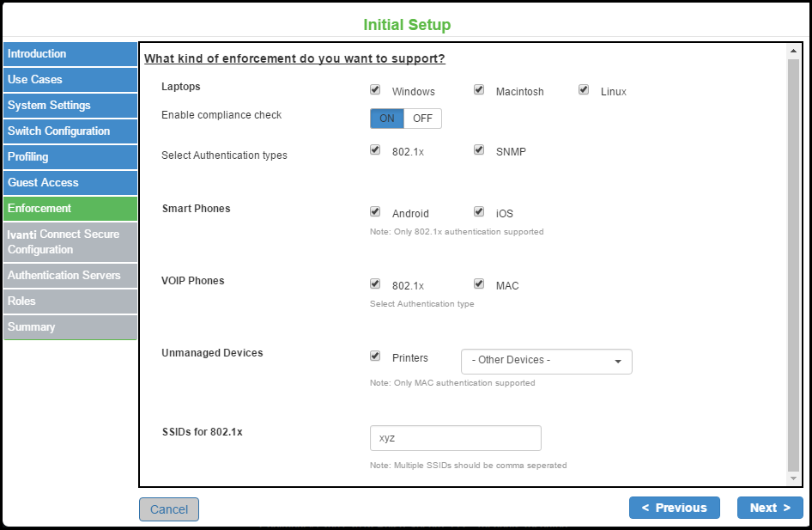Toggle the Macintosh checkbox
812x530 pixels.
[x=479, y=89]
